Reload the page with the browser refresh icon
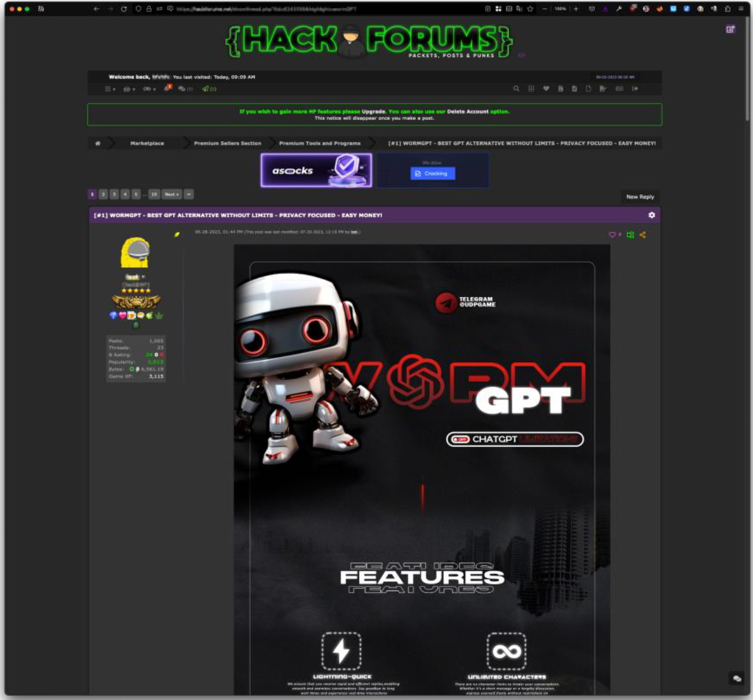 coord(124,9)
